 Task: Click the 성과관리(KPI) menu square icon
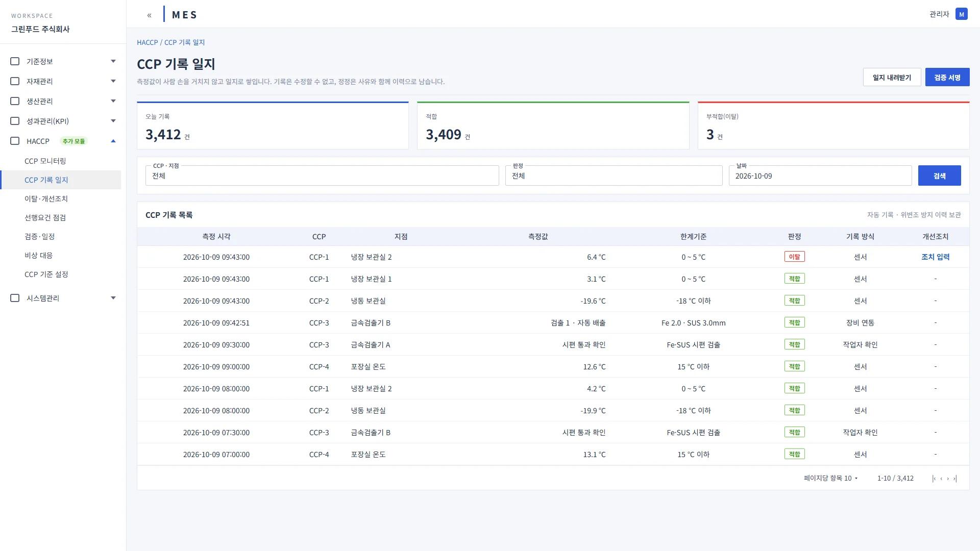(15, 121)
